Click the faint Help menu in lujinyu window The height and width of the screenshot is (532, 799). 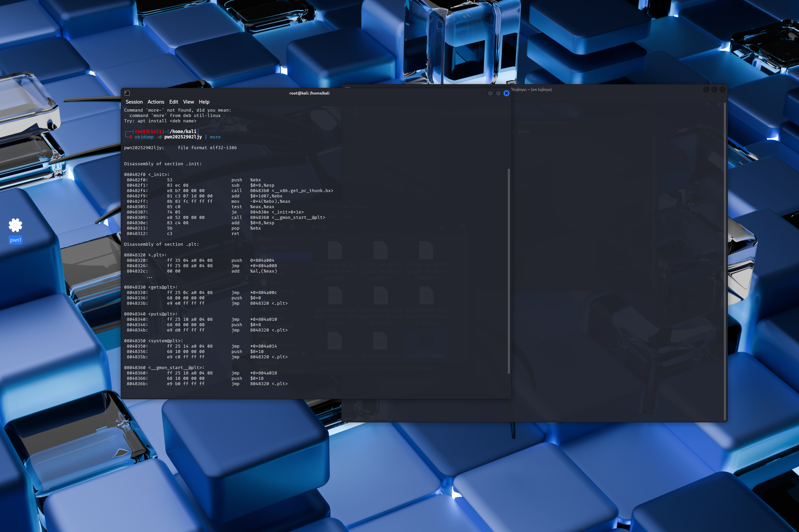click(x=523, y=131)
